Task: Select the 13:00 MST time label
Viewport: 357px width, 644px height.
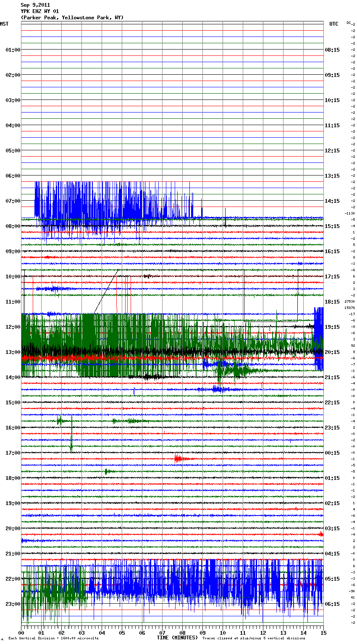Action: (x=13, y=352)
